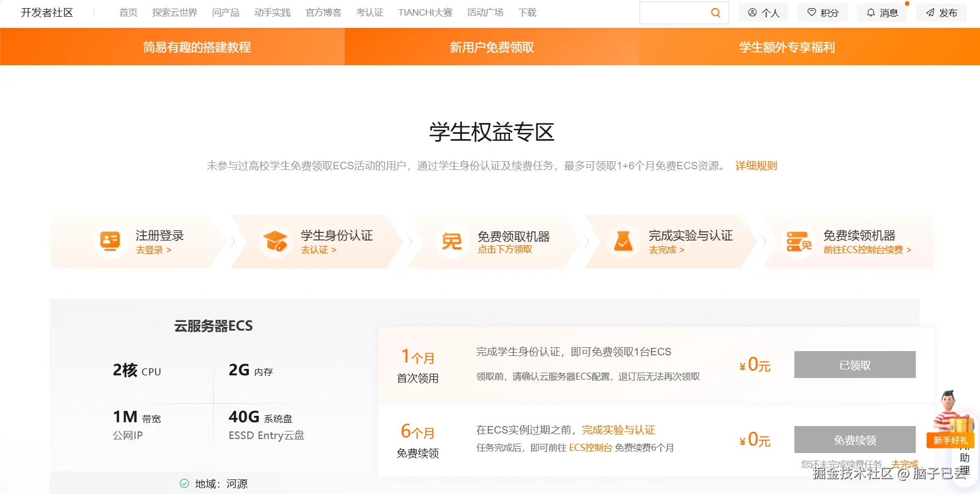Open the 问产品 menu item
This screenshot has width=980, height=494.
point(226,12)
